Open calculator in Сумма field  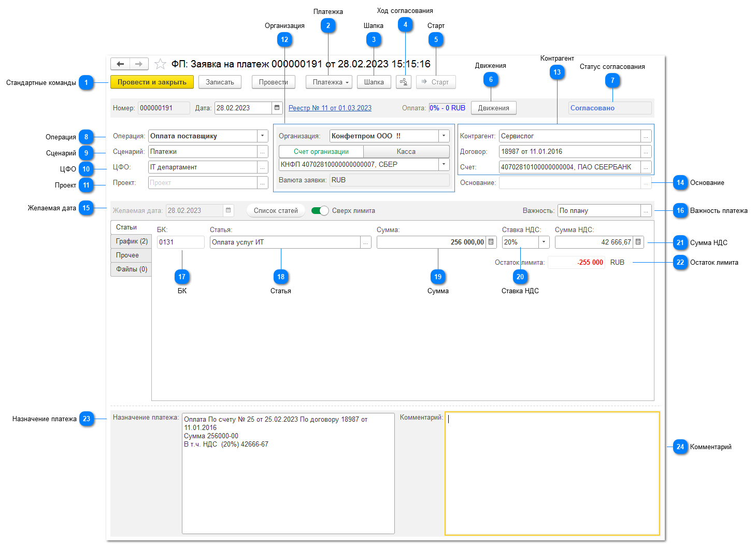tap(491, 242)
